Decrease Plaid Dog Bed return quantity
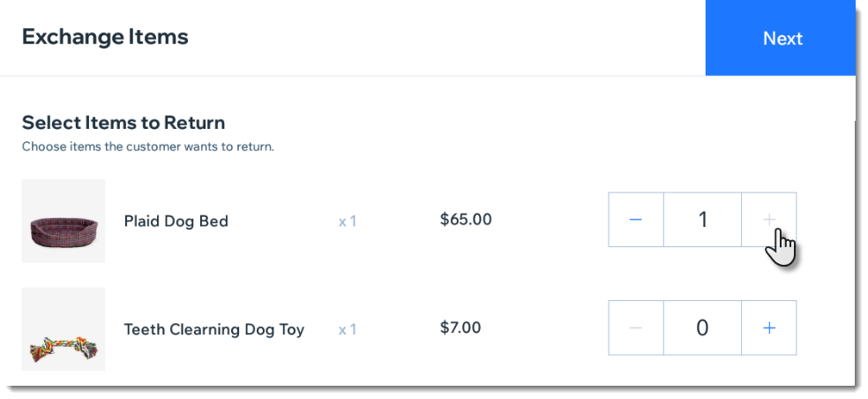The image size is (868, 399). (x=635, y=220)
